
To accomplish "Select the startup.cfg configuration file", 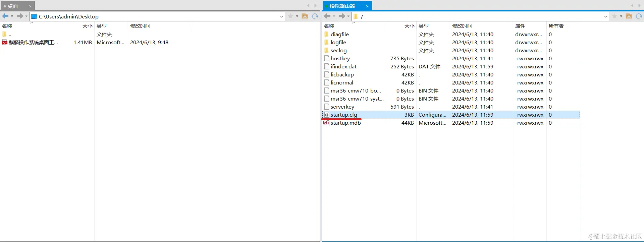I will (x=451, y=115).
